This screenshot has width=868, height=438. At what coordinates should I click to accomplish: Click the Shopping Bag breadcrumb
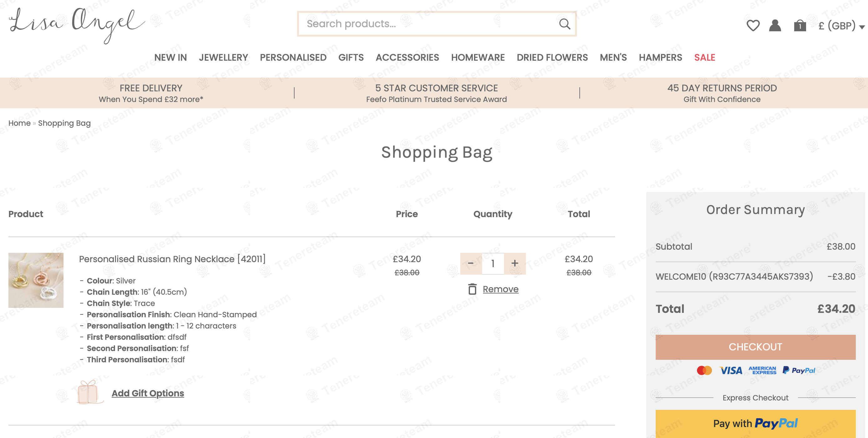click(64, 123)
